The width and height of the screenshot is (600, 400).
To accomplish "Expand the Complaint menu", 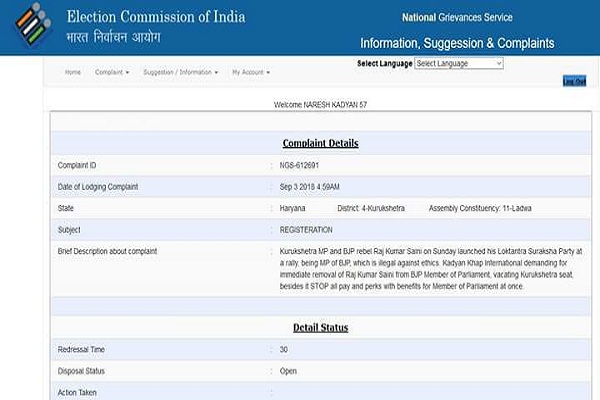I will click(x=112, y=72).
